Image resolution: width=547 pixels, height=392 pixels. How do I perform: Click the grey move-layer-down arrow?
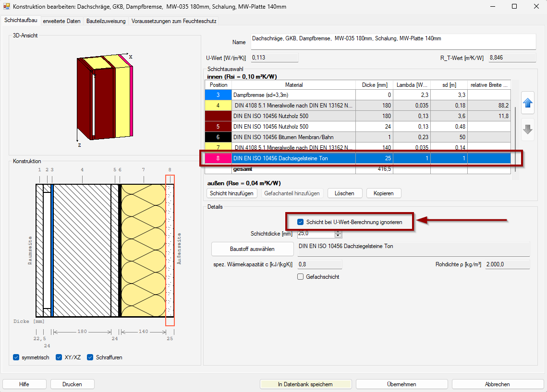click(528, 130)
